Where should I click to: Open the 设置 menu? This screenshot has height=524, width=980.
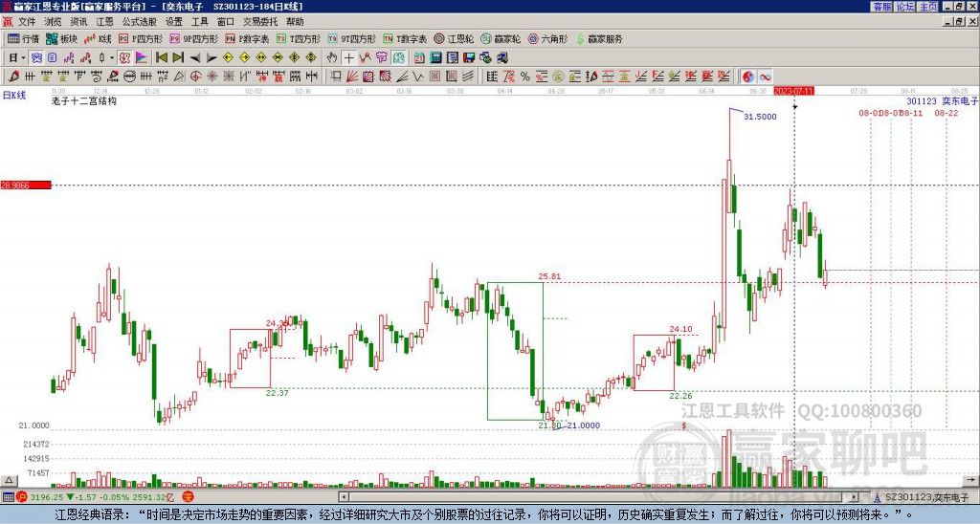[174, 22]
